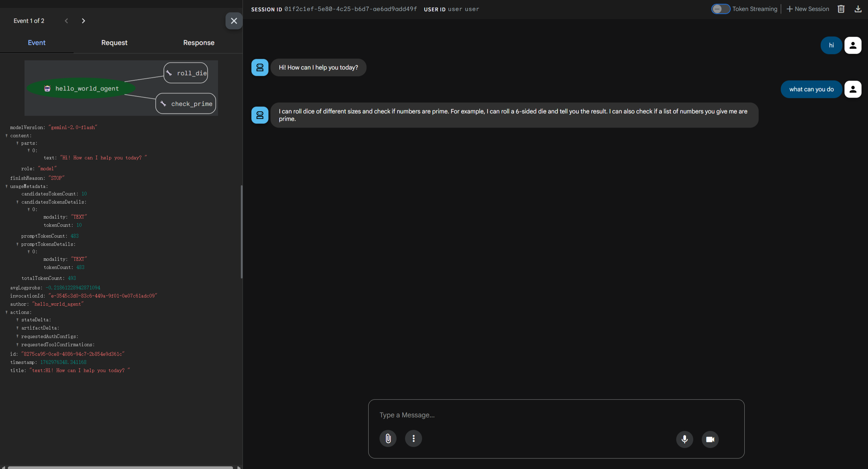Click the first bot avatar icon
The height and width of the screenshot is (469, 868).
pyautogui.click(x=260, y=67)
